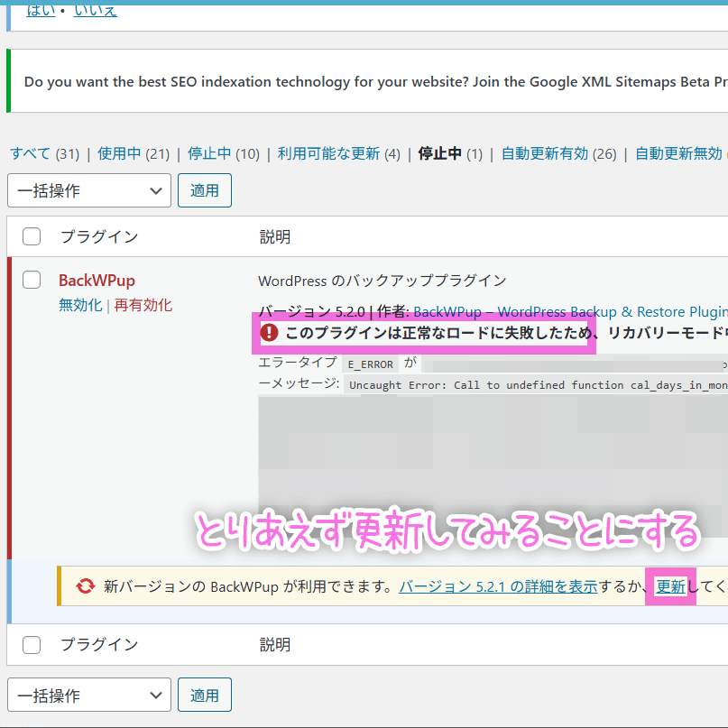Screen dimensions: 728x728
Task: Click the bottom 適用 button
Action: pyautogui.click(x=204, y=695)
